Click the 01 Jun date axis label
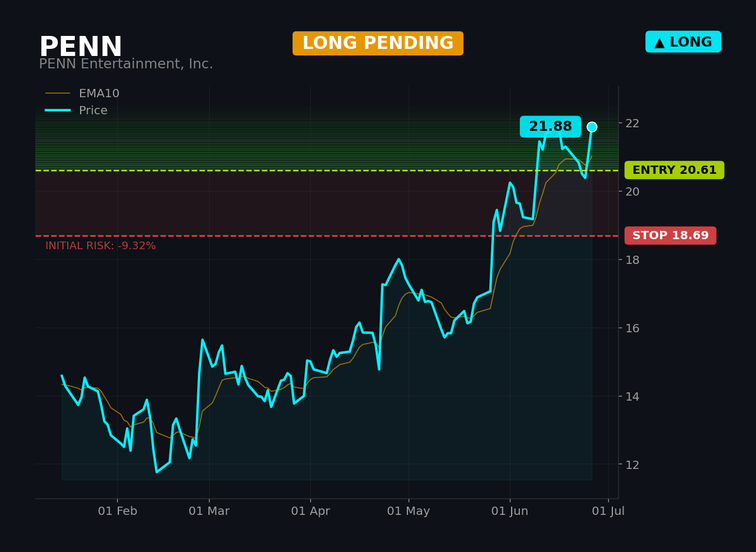The image size is (756, 552). pos(510,511)
